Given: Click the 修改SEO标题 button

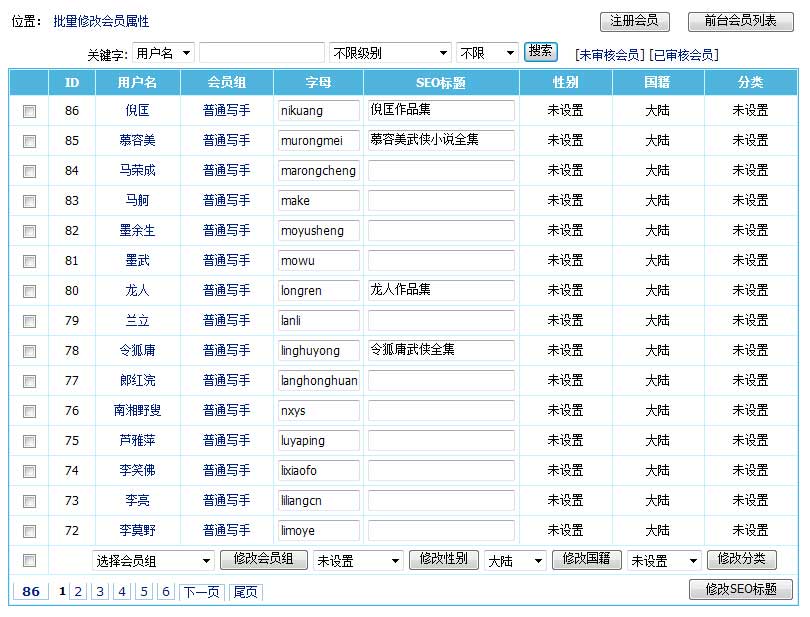Looking at the screenshot, I should (x=740, y=590).
